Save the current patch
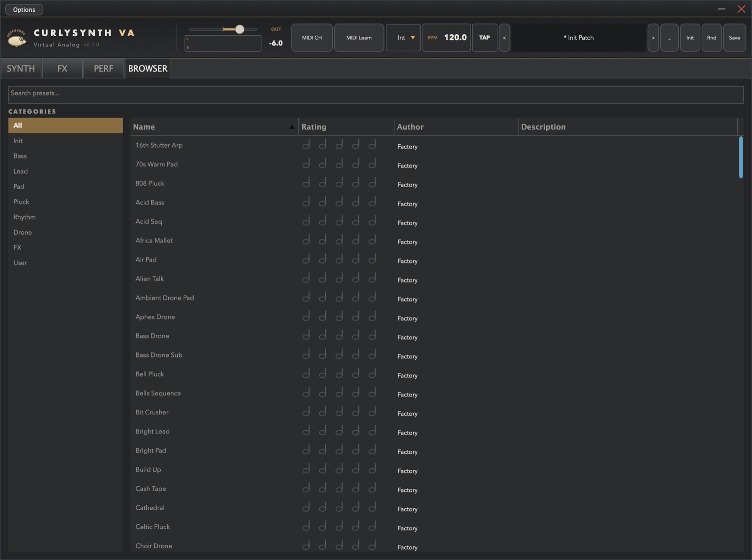752x560 pixels. [x=735, y=38]
